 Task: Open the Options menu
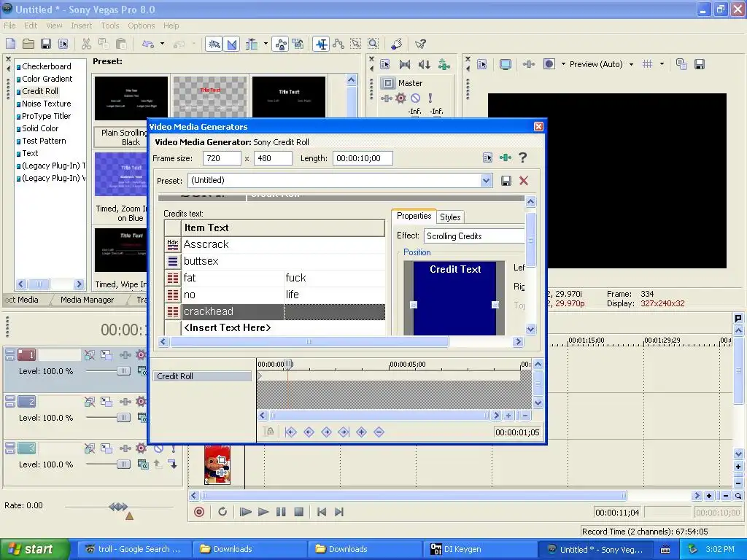141,26
